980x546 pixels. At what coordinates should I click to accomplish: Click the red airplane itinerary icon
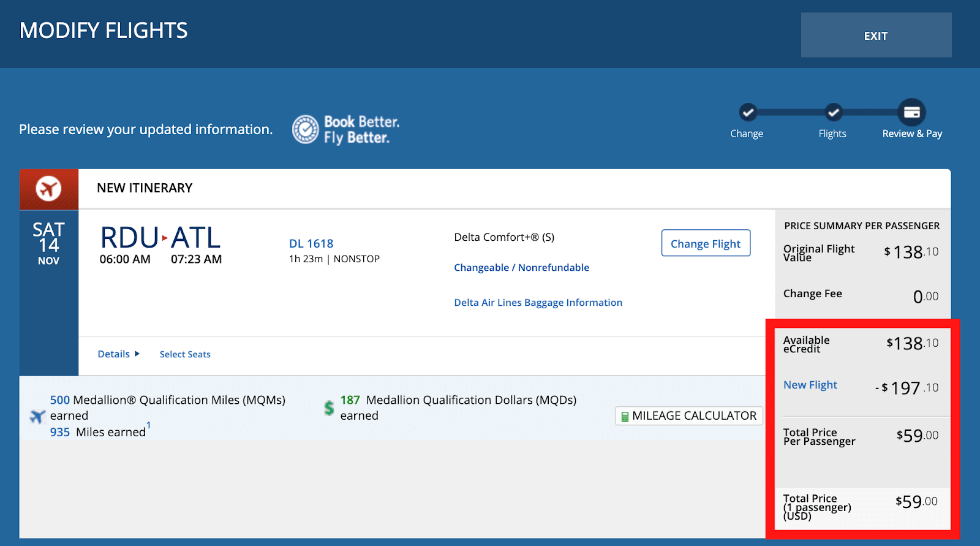click(x=48, y=188)
